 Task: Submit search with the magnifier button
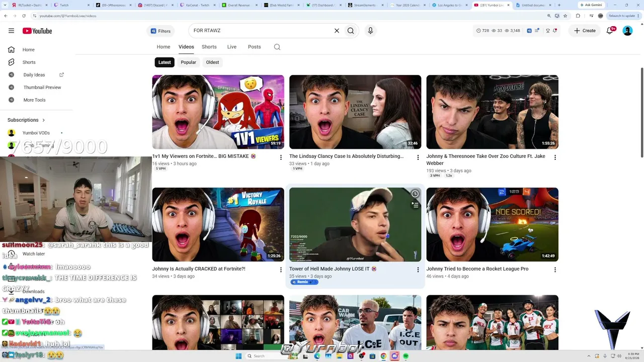351,31
